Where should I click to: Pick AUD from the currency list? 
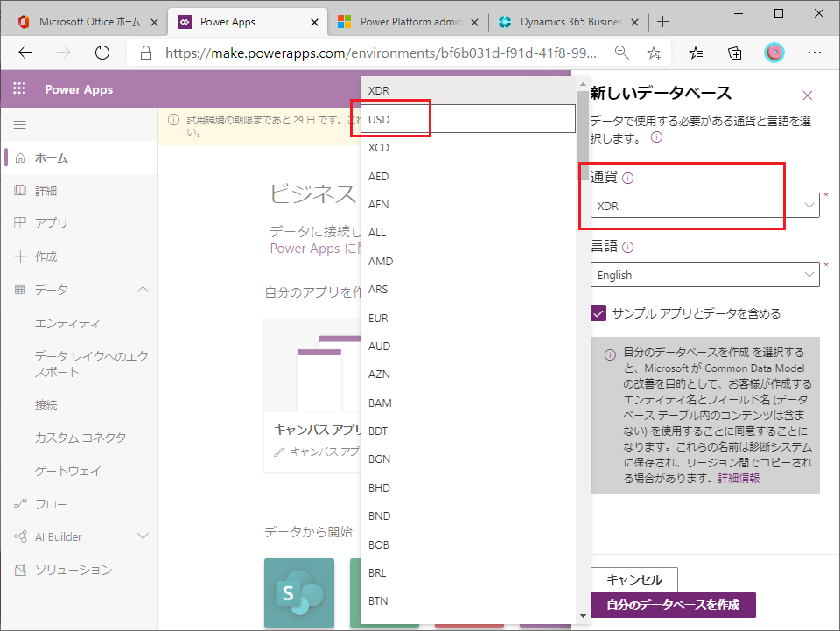pos(468,346)
